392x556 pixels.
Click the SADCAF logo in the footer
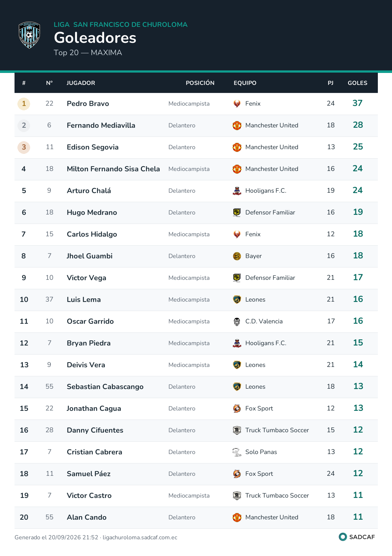pyautogui.click(x=357, y=537)
